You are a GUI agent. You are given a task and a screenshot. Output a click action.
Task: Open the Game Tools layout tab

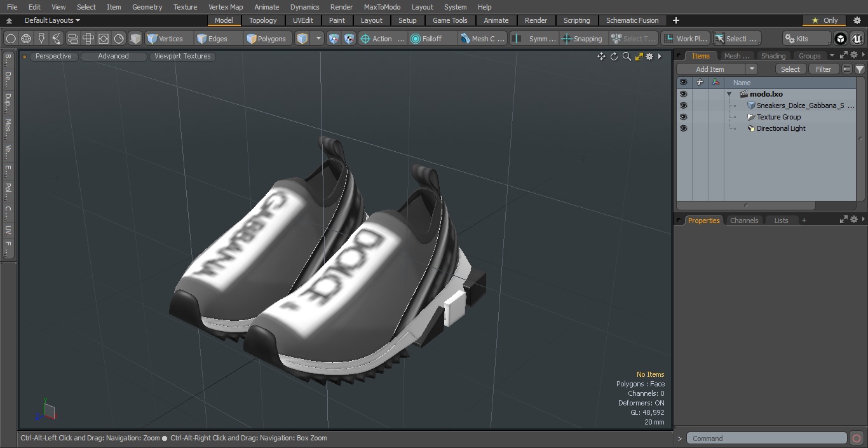coord(450,20)
